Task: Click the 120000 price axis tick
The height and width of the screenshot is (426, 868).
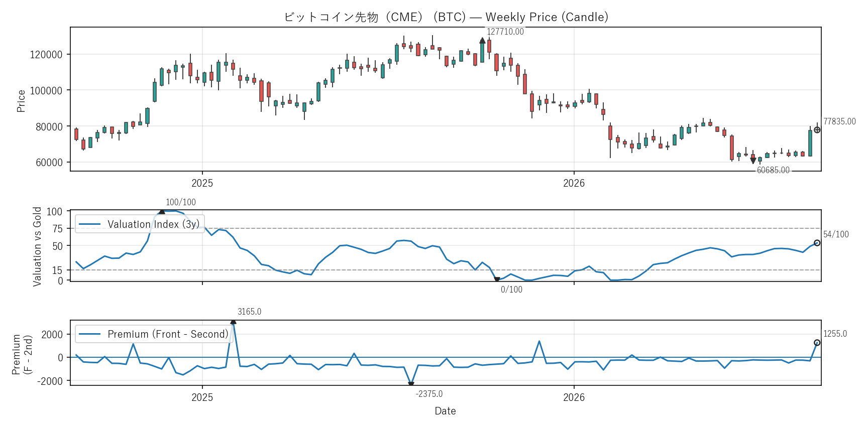Action: pyautogui.click(x=46, y=55)
